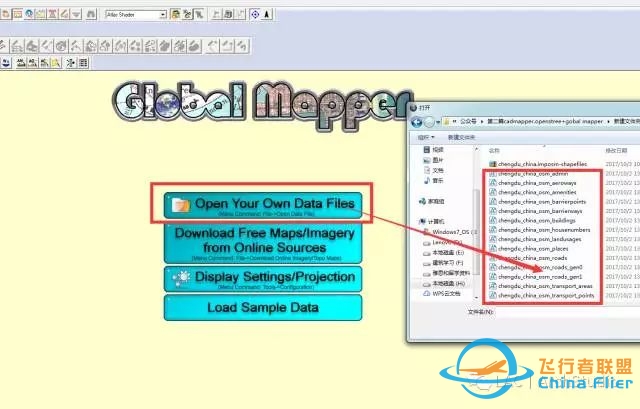
Task: Select 建筑学习 (F:) drive
Action: (443, 263)
